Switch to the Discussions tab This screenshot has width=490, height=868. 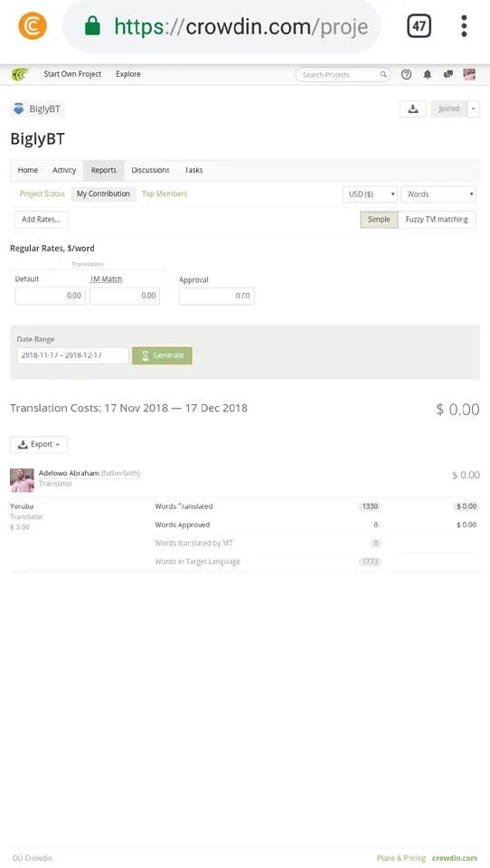pos(151,171)
